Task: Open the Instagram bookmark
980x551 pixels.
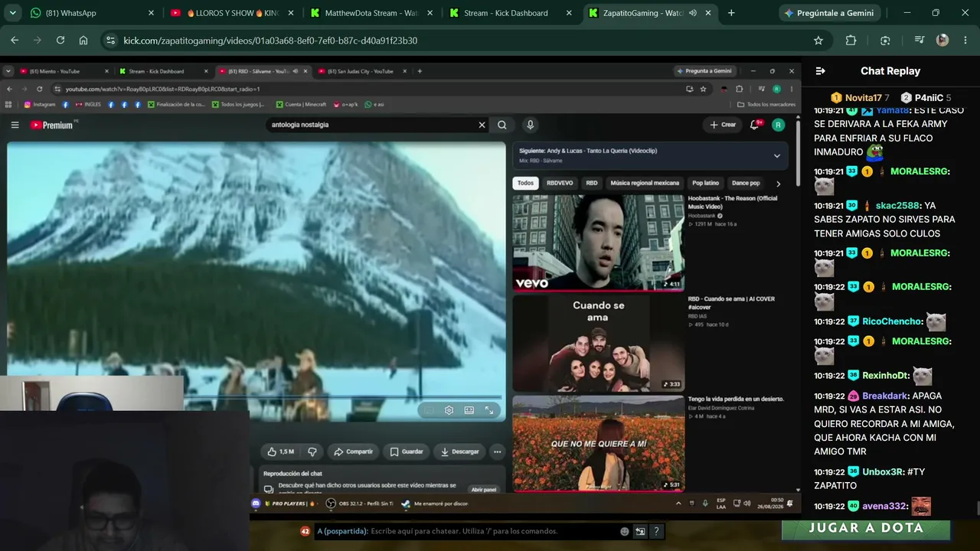Action: (40, 104)
